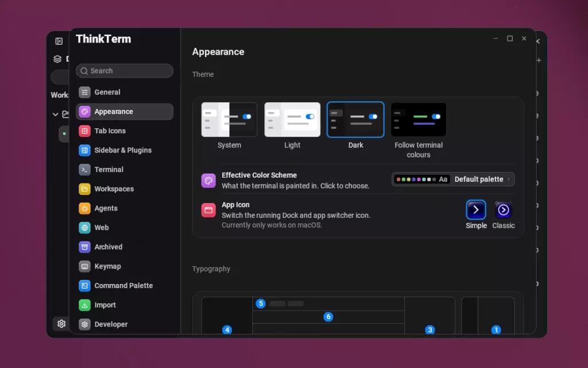Click the layers stack icon in main window
The image size is (588, 368).
[57, 59]
